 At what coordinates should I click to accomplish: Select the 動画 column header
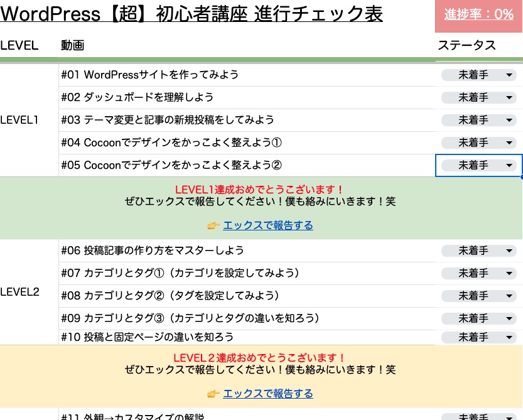click(x=72, y=45)
